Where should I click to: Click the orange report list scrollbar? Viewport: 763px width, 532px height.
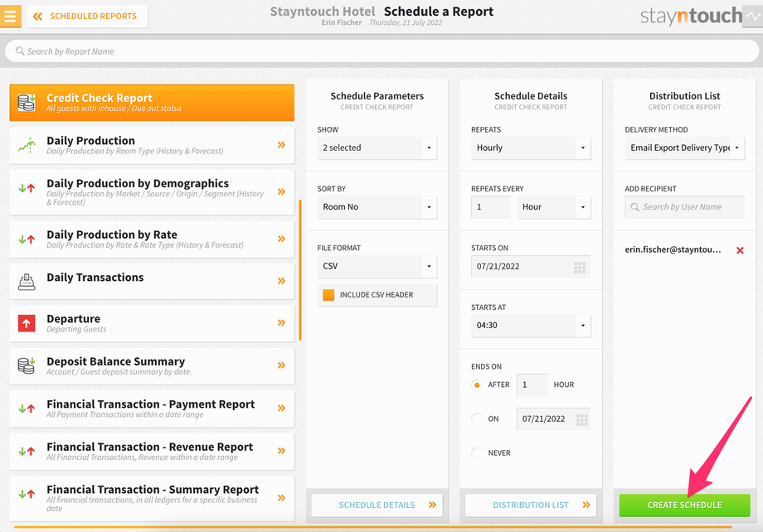coord(300,270)
